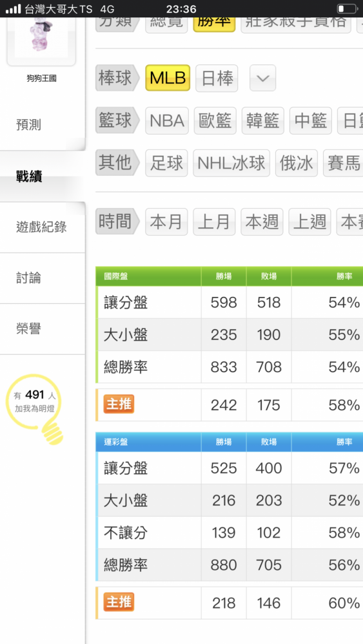
Task: Switch to the 總覽 category tab
Action: (166, 24)
